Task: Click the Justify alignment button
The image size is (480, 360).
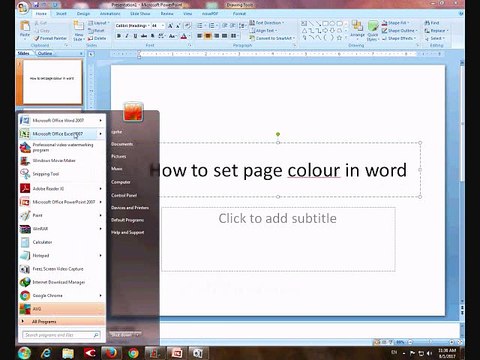Action: pyautogui.click(x=225, y=36)
